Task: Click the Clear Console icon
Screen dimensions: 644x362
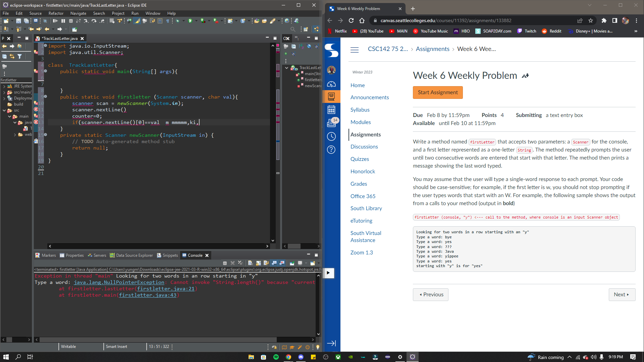Action: tap(250, 263)
